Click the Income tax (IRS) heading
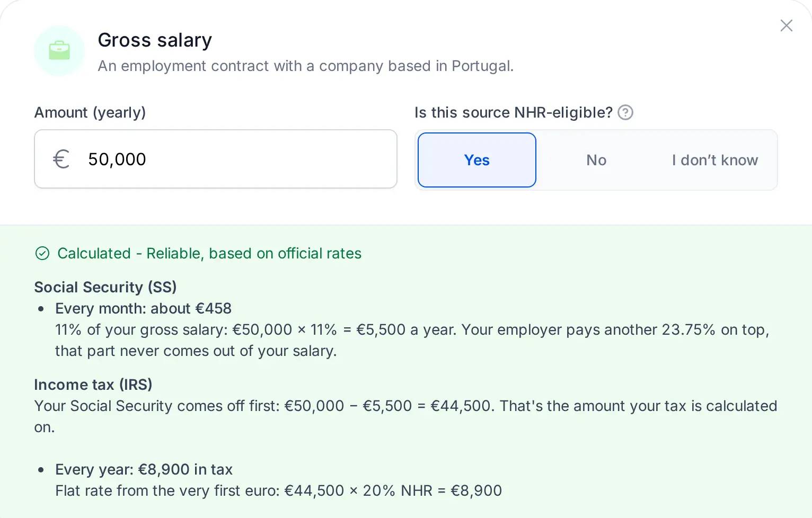 93,385
